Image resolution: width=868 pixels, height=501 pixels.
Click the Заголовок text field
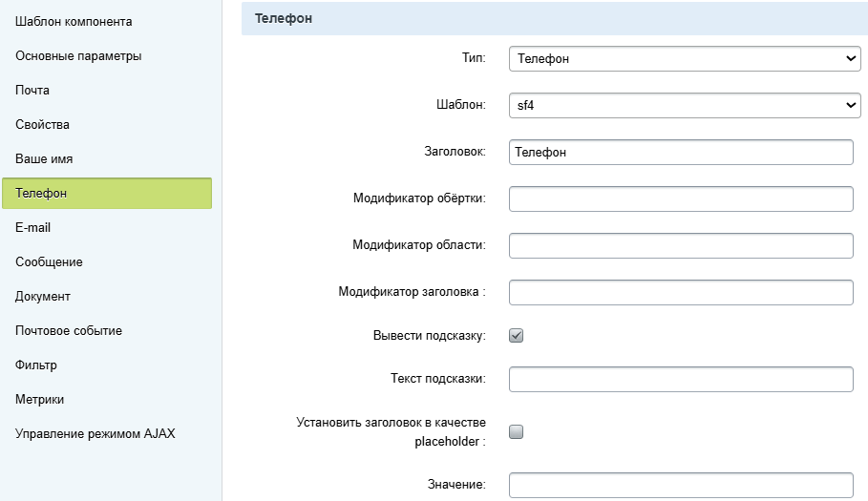pos(680,152)
